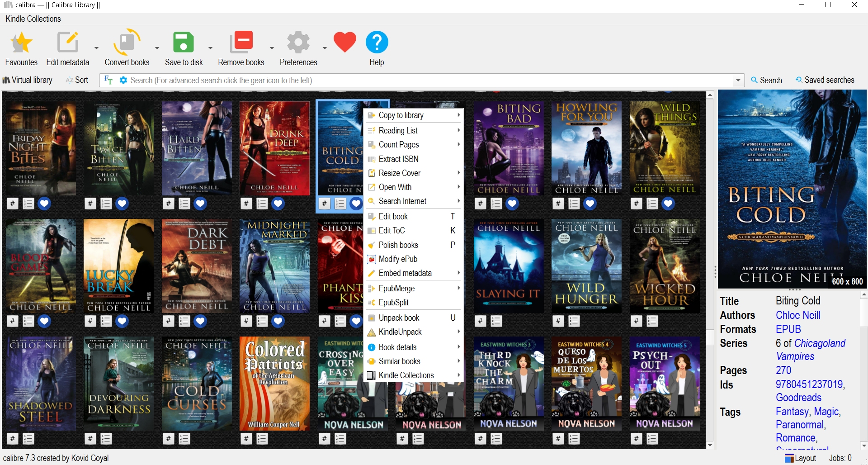Open the Convert books dropdown arrow

pos(157,47)
